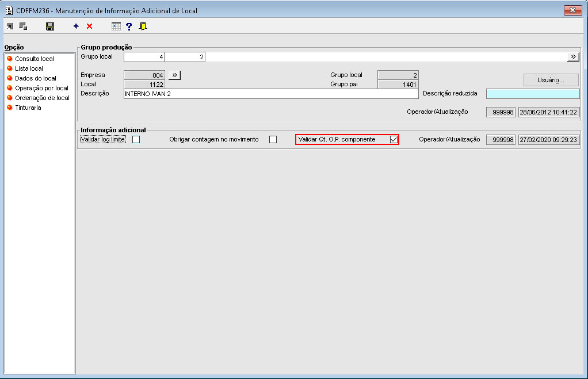Click the orange bullet beside Lista local
The width and height of the screenshot is (588, 379).
10,68
